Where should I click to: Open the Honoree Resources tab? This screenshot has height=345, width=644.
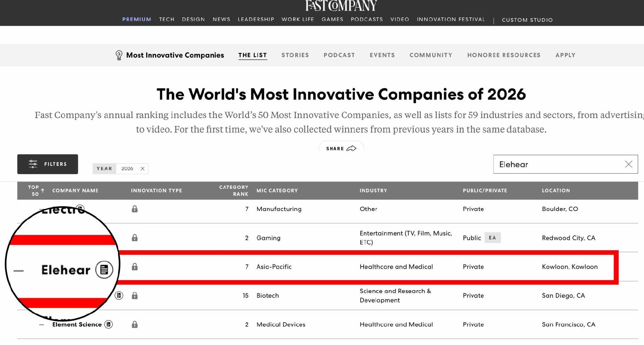point(503,55)
